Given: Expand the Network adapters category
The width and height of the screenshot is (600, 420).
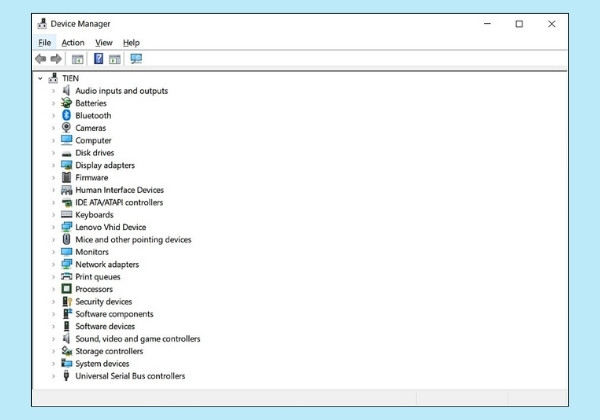Looking at the screenshot, I should (x=54, y=264).
